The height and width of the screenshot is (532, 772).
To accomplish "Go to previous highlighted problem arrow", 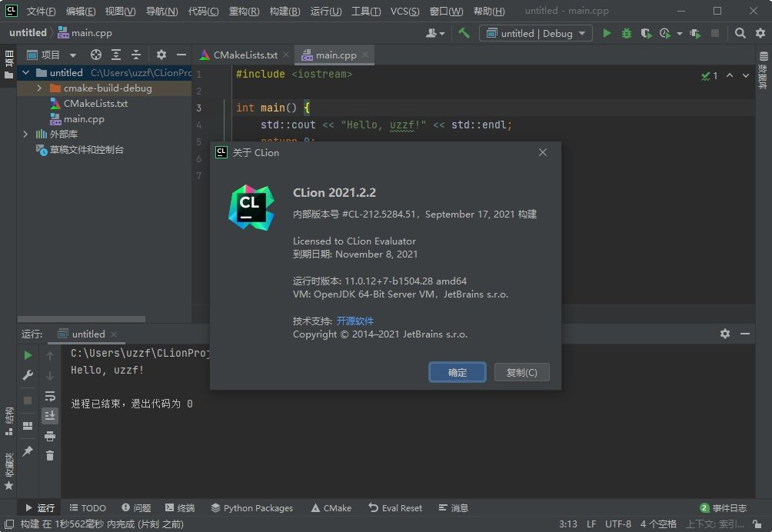I will (x=730, y=75).
